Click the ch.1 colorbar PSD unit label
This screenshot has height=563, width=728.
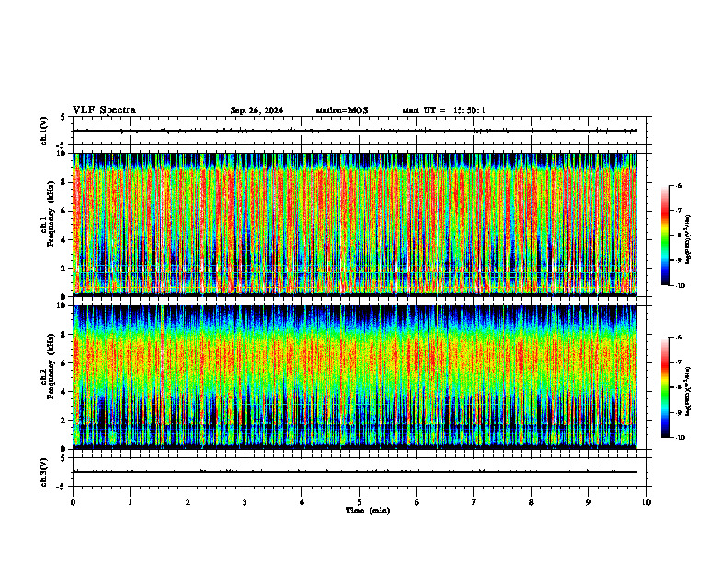tap(688, 240)
